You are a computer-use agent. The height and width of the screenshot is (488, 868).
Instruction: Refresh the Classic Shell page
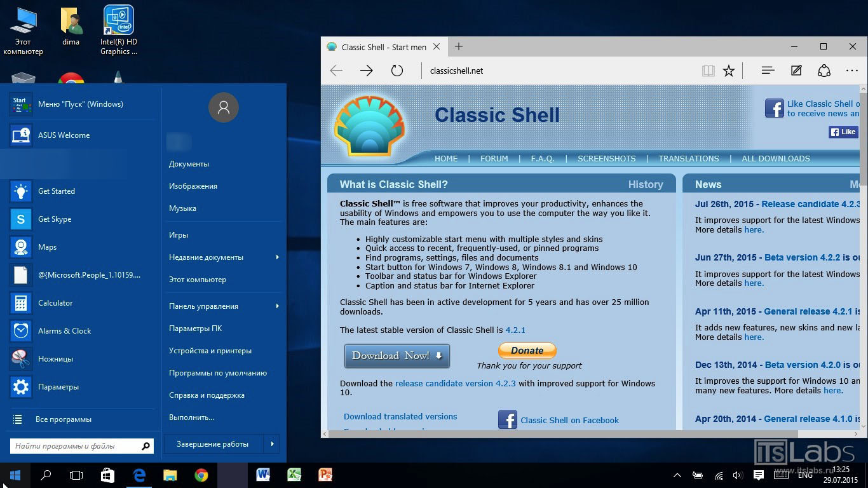397,71
